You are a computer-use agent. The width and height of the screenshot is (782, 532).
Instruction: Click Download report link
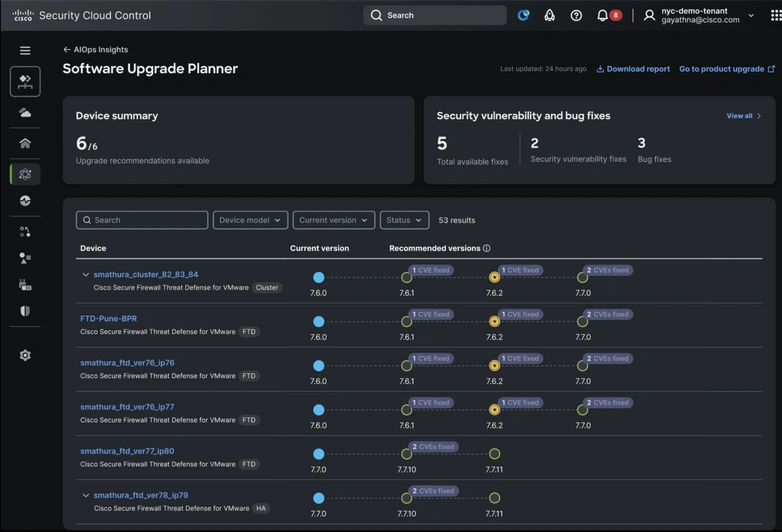pyautogui.click(x=638, y=69)
